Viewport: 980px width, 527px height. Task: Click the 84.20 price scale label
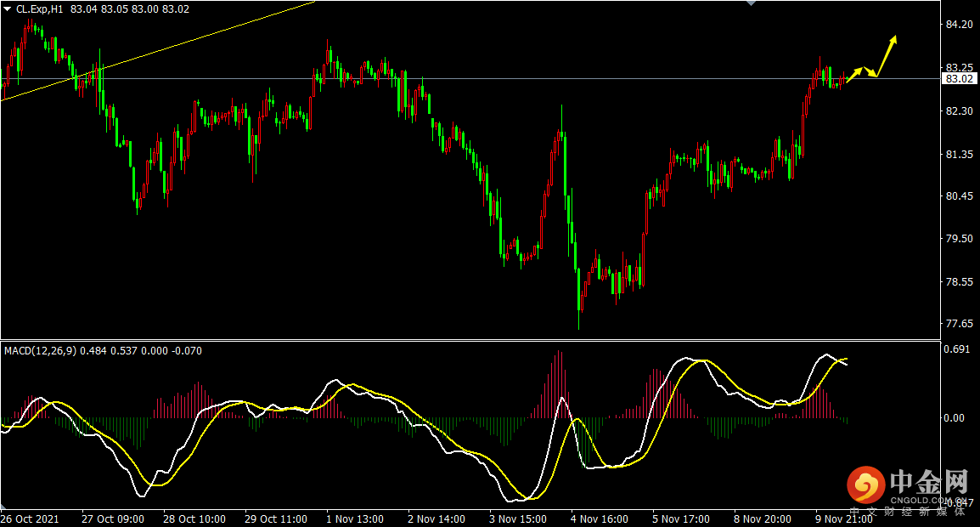pyautogui.click(x=959, y=25)
